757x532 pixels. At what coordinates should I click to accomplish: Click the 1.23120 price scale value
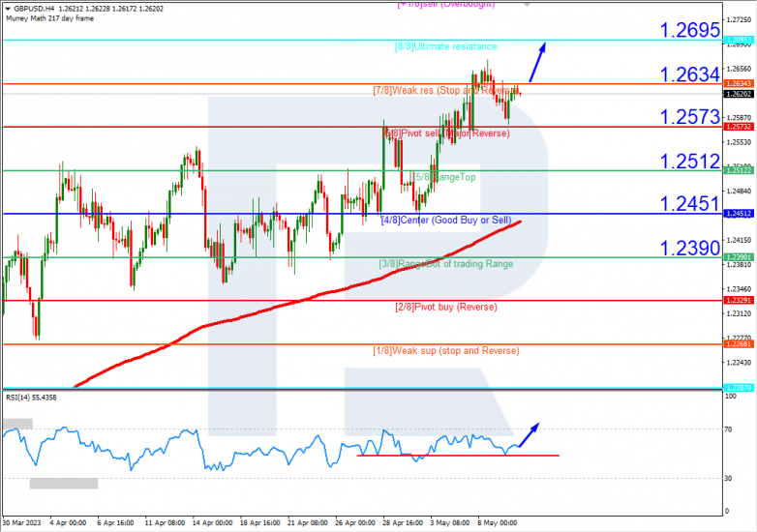click(740, 313)
